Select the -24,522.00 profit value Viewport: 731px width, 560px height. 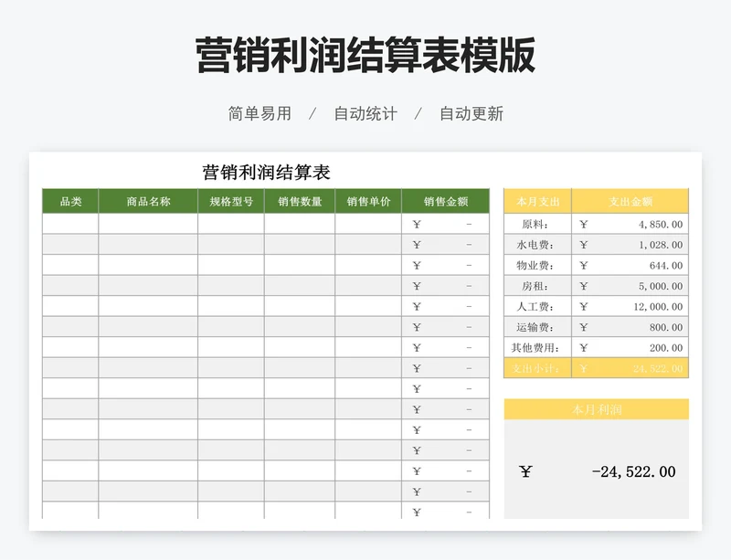(633, 472)
